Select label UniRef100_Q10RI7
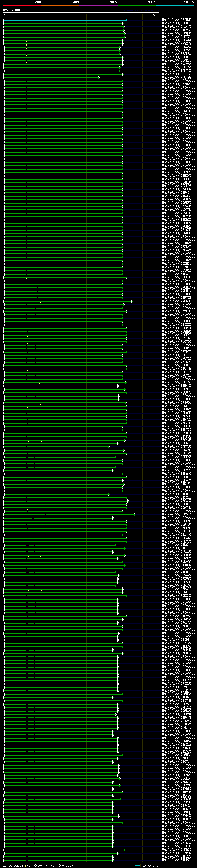Viewport: 197px width, 868px height. (177, 61)
